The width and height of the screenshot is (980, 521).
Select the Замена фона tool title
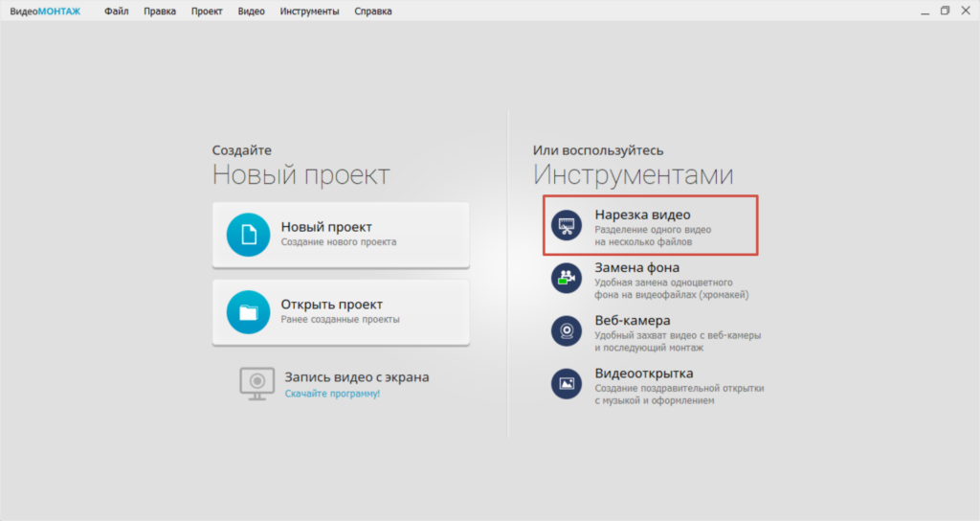coord(636,267)
